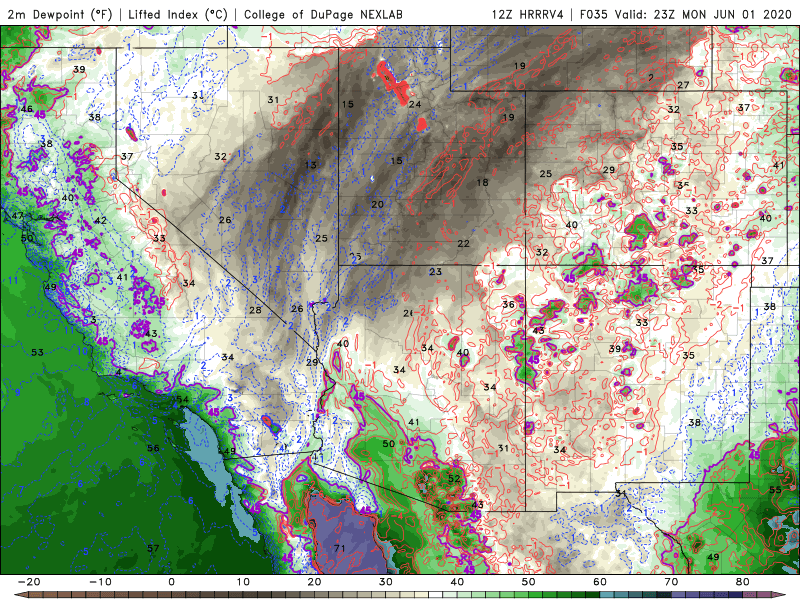Click the 52 dewpoint value in Arizona
The height and width of the screenshot is (600, 800).
coord(454,479)
